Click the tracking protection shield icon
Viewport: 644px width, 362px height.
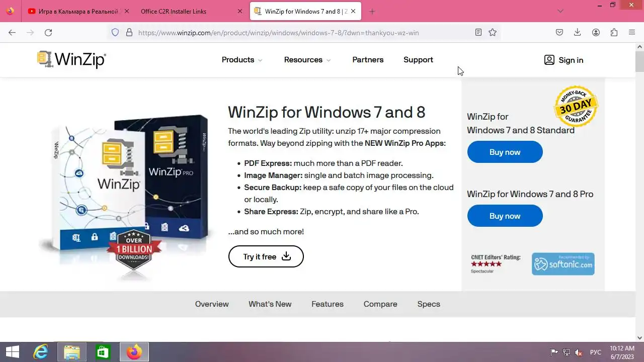point(115,32)
